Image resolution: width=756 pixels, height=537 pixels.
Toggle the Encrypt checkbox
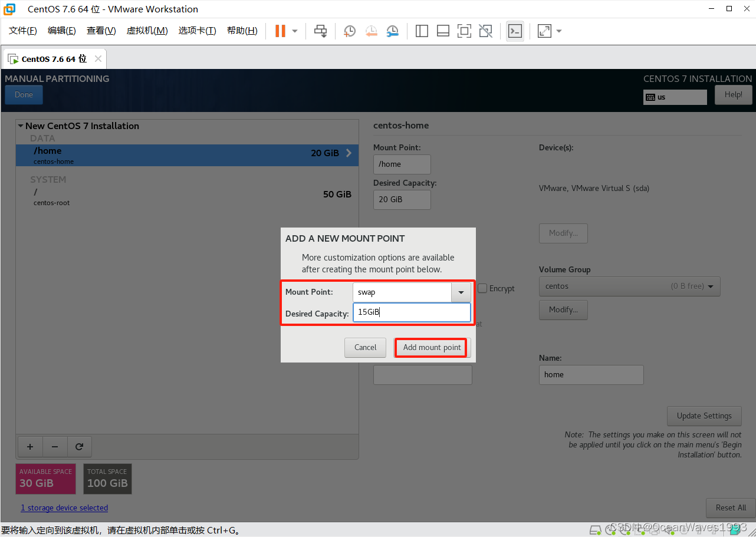click(x=482, y=288)
